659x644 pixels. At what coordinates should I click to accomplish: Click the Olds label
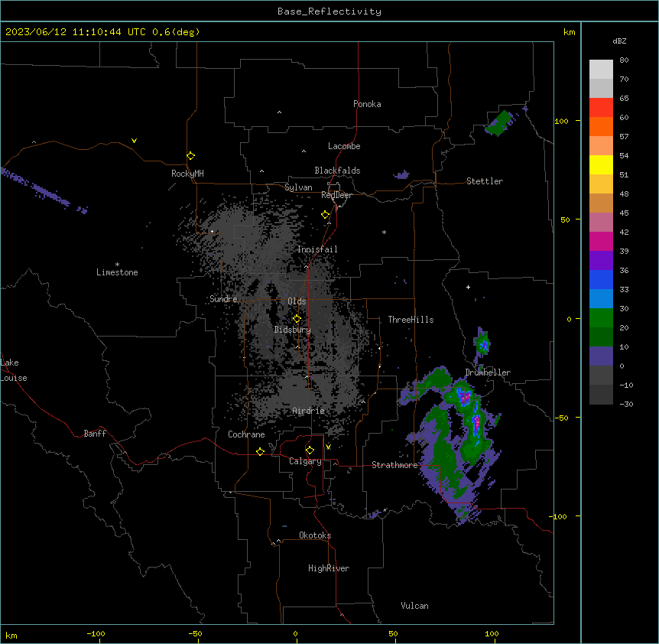297,301
